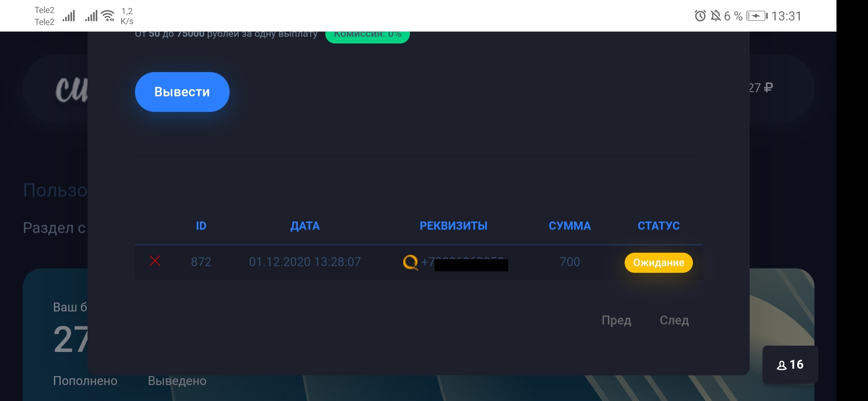The image size is (868, 401).
Task: Go to previous page with Пред
Action: pyautogui.click(x=616, y=320)
